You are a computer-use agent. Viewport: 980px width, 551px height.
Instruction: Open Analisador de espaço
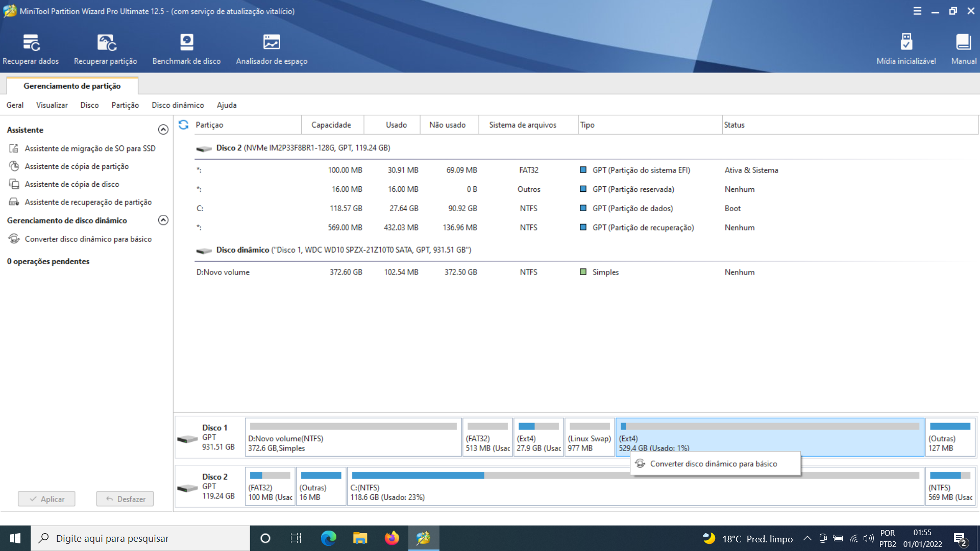click(272, 49)
